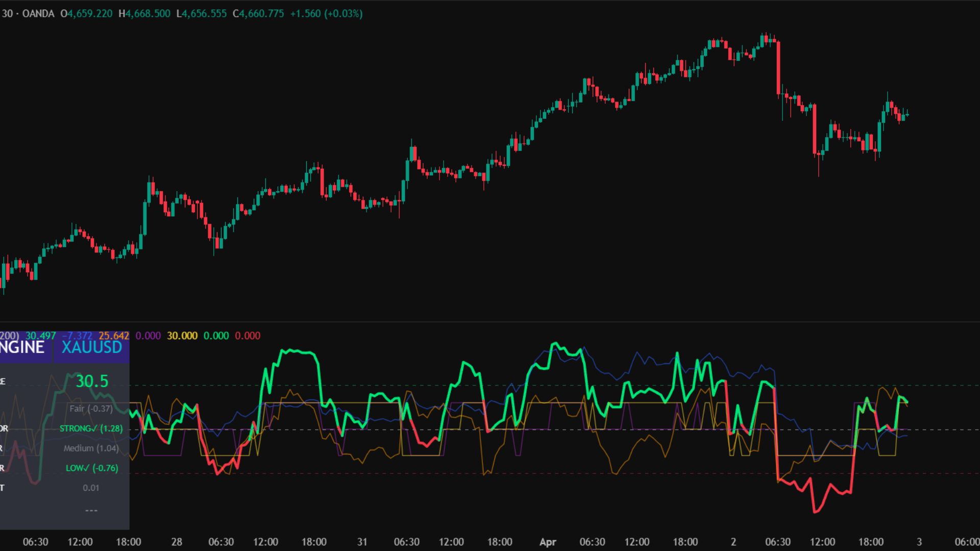This screenshot has width=980, height=551.
Task: Click the Apr label on time axis
Action: pyautogui.click(x=548, y=542)
